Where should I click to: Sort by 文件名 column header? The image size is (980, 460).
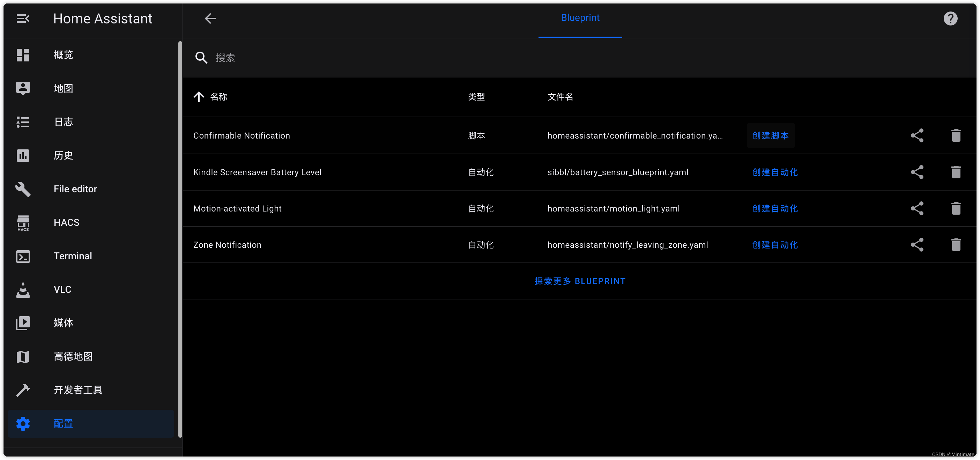(560, 97)
